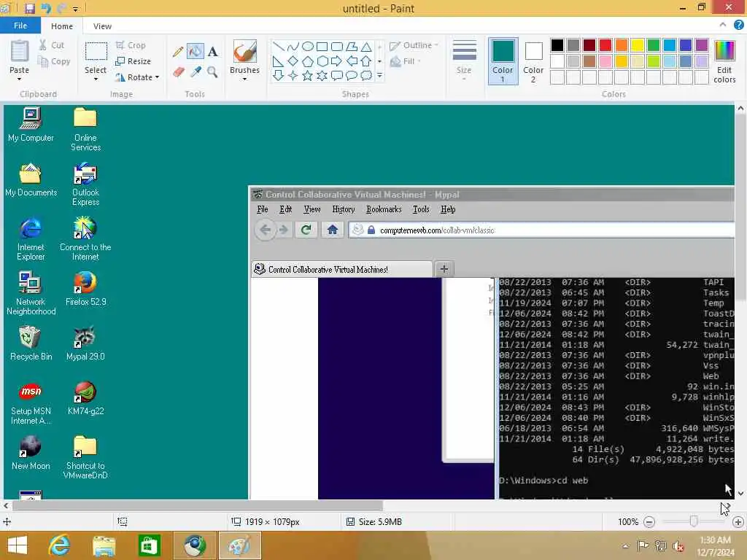Screen dimensions: 747x560
Task: Expand the shapes gallery more arrow
Action: [379, 76]
